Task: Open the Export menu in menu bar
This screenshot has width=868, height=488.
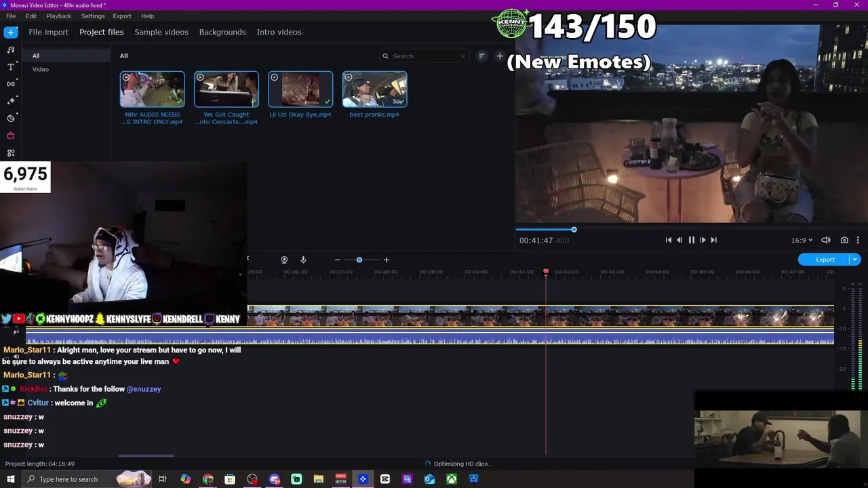Action: pyautogui.click(x=122, y=16)
